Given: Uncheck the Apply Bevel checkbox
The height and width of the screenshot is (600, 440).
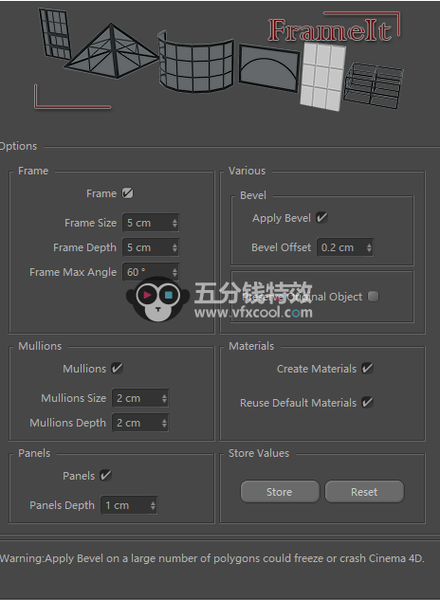Looking at the screenshot, I should [322, 218].
